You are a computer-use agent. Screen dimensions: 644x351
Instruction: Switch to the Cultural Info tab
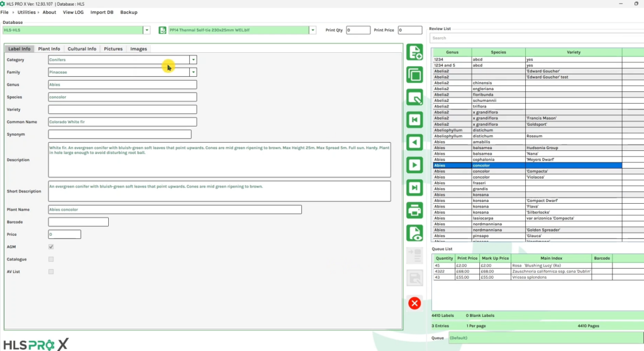coord(82,48)
